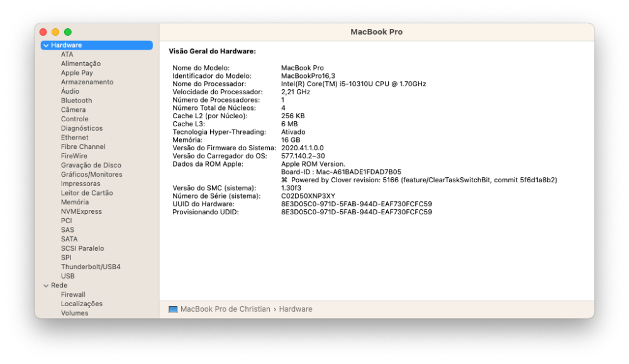Select the Hardware category row
Image resolution: width=629 pixels, height=364 pixels.
[x=97, y=45]
